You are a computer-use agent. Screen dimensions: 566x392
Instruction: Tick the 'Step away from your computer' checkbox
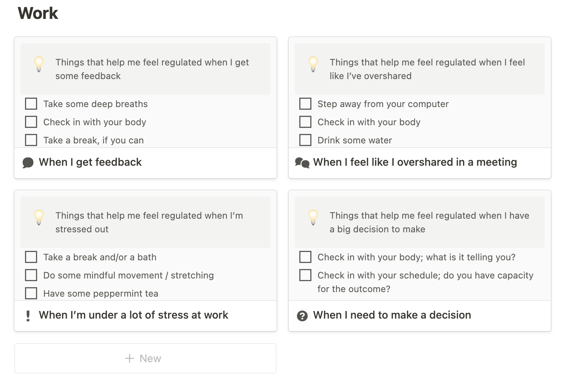[305, 104]
